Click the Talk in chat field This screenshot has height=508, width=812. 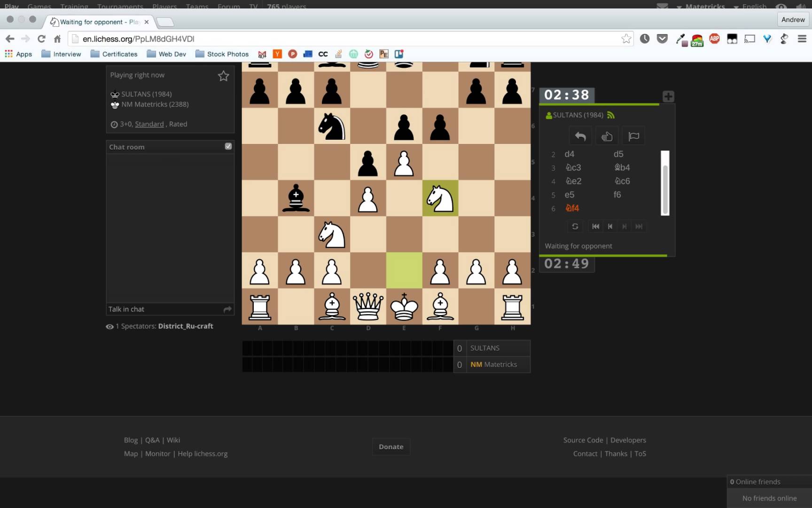tap(164, 309)
